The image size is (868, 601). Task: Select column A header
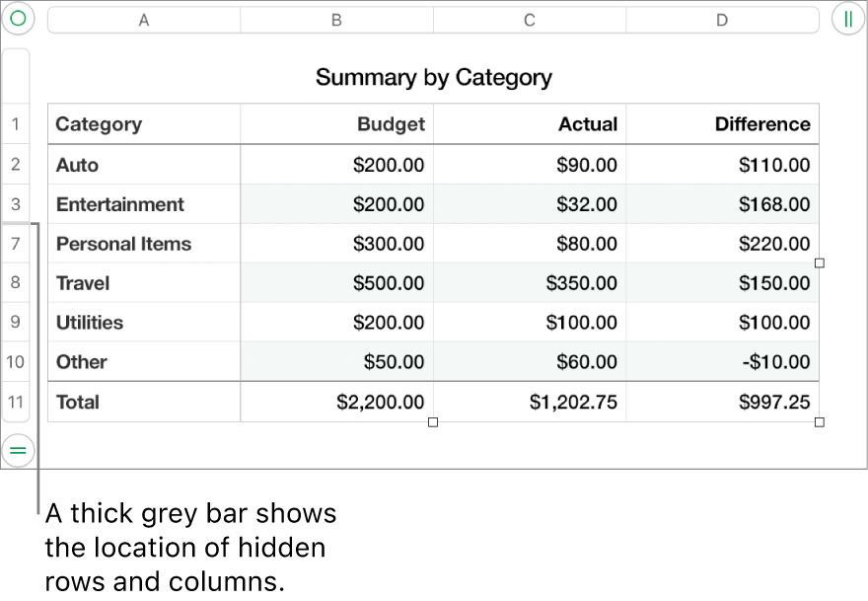[x=144, y=20]
